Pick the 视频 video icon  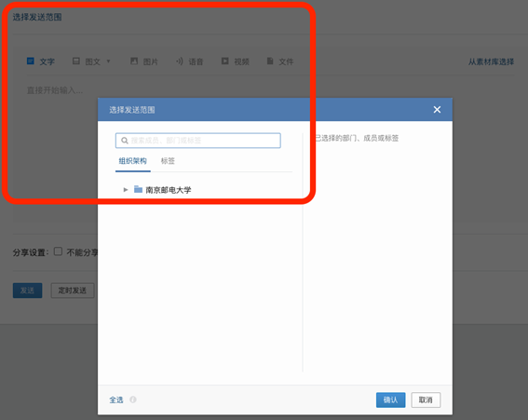(225, 61)
